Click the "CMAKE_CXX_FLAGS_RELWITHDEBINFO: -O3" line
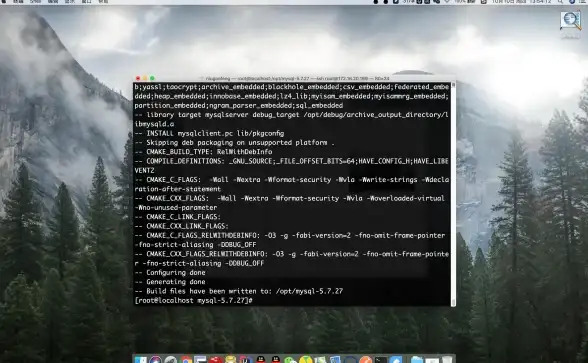This screenshot has width=588, height=363. tap(292, 254)
